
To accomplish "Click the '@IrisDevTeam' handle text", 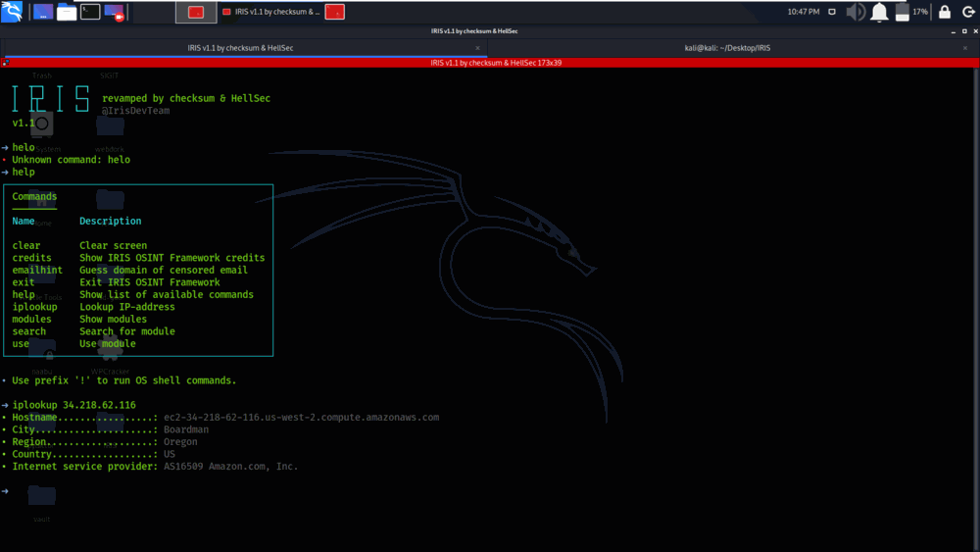I will click(135, 111).
